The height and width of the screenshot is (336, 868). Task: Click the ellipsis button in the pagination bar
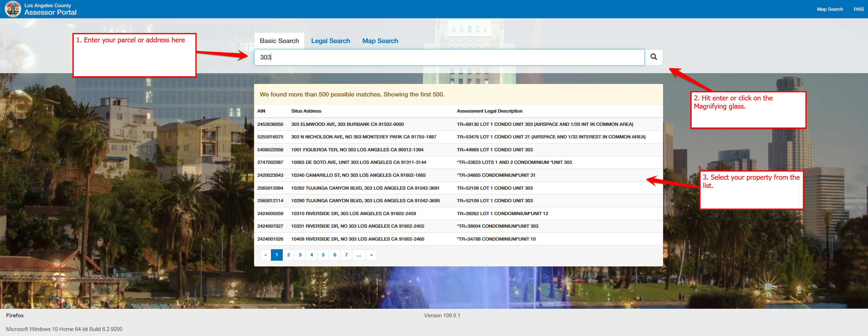pyautogui.click(x=359, y=255)
